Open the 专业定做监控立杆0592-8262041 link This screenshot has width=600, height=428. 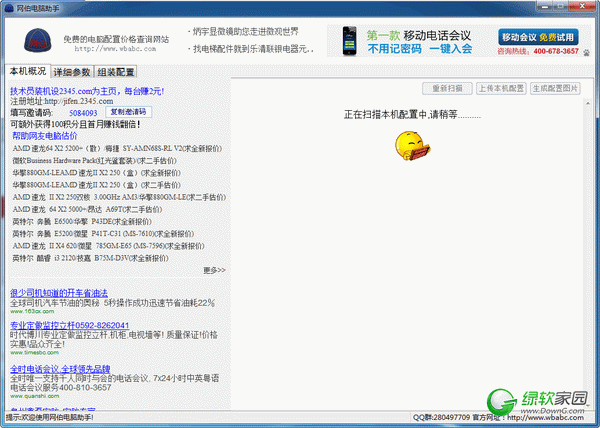70,325
